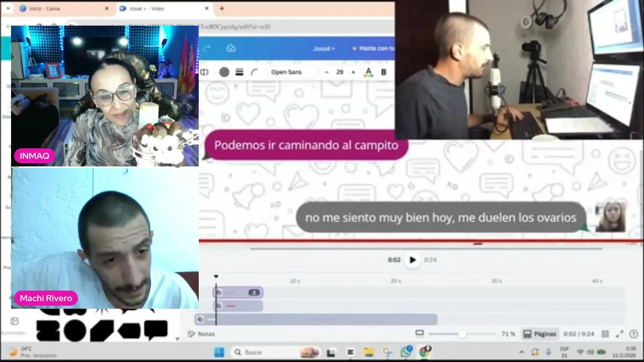Open the Josué project title
The width and height of the screenshot is (644, 362).
pyautogui.click(x=324, y=48)
